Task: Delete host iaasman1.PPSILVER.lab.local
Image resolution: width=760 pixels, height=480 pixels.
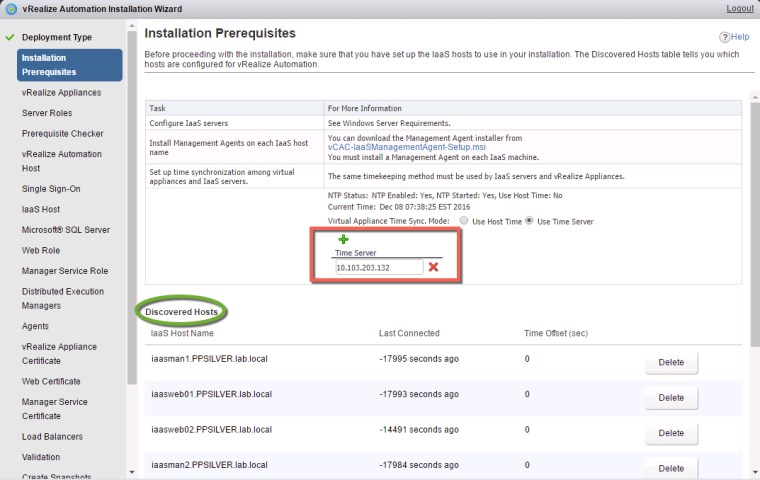Action: (x=671, y=362)
